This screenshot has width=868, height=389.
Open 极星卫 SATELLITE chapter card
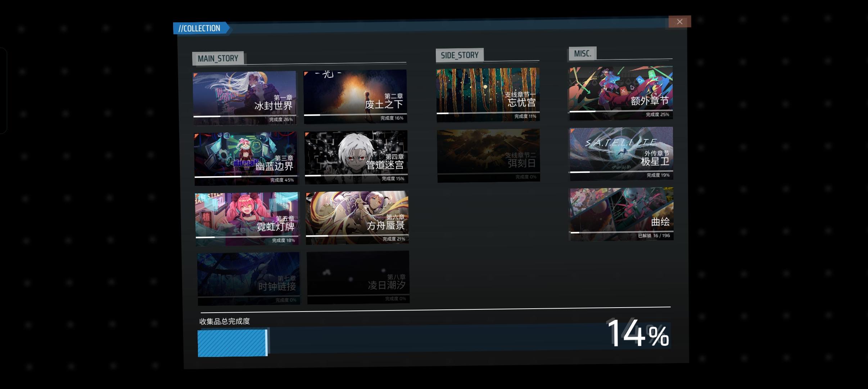(x=621, y=153)
